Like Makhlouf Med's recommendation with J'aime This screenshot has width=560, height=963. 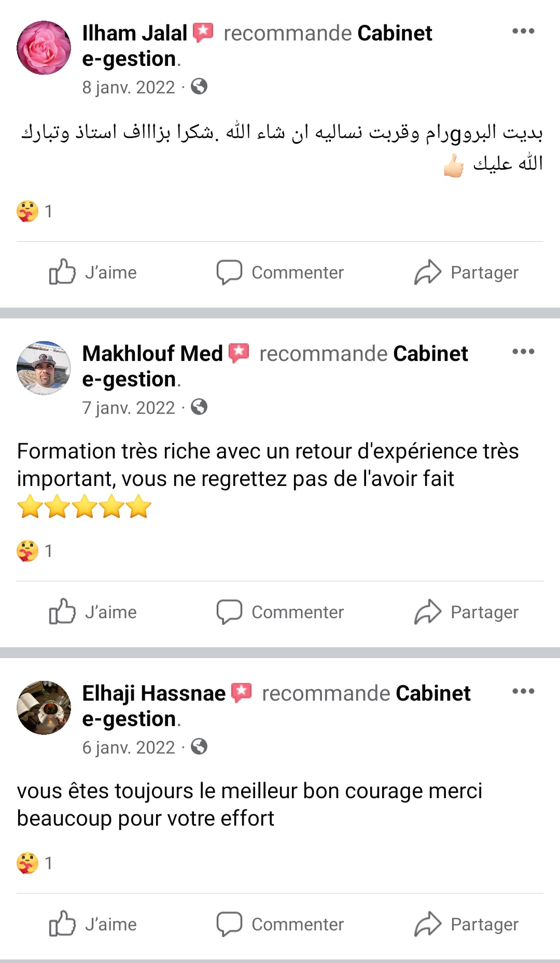coord(93,612)
